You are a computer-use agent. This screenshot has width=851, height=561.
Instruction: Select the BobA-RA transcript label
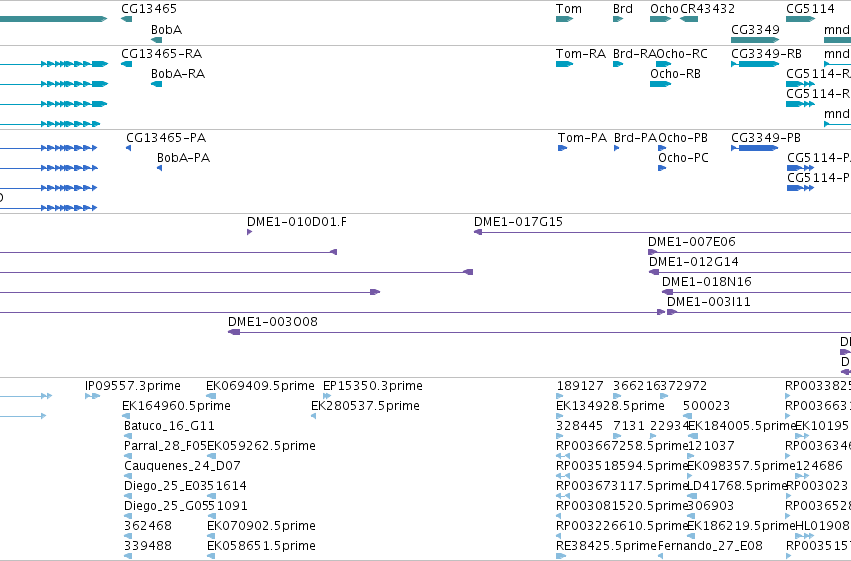177,74
